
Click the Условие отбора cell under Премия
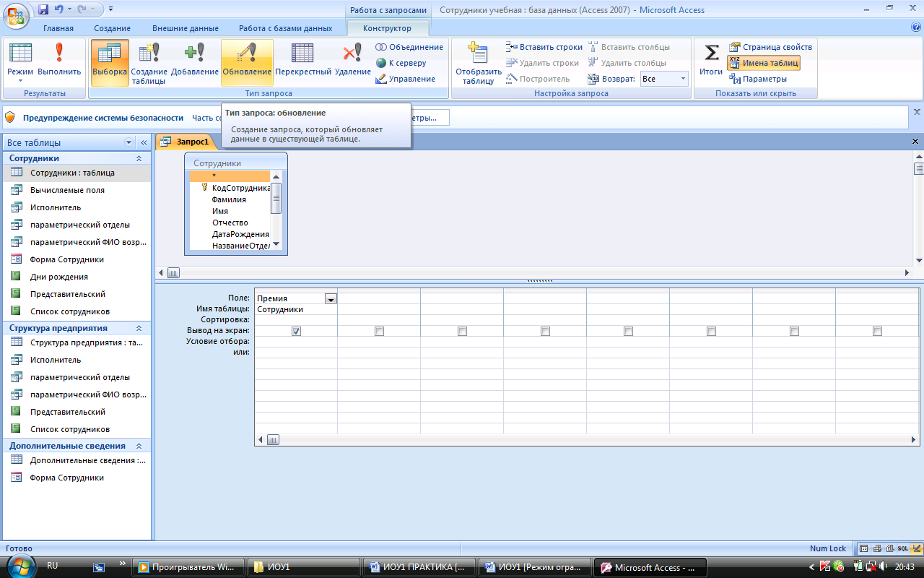(296, 341)
